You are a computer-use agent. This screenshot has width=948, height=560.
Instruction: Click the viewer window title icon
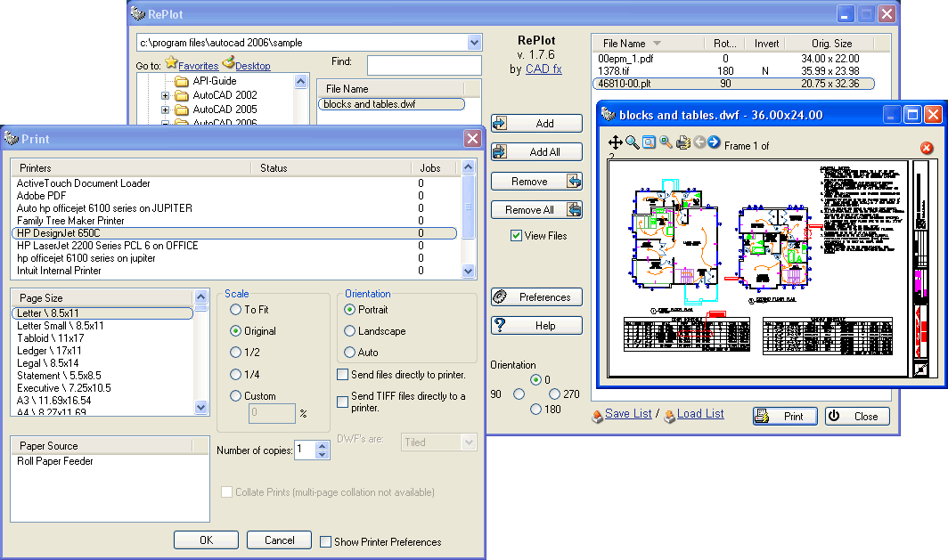pyautogui.click(x=609, y=114)
